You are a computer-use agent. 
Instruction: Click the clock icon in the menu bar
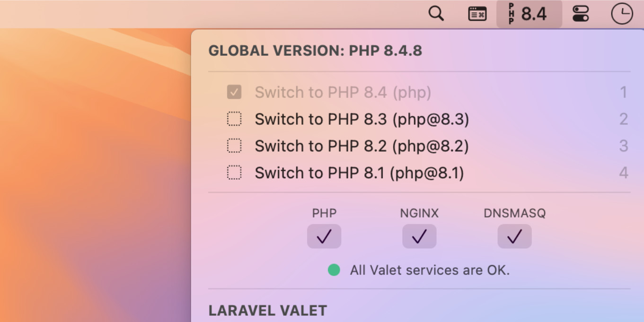(x=621, y=14)
